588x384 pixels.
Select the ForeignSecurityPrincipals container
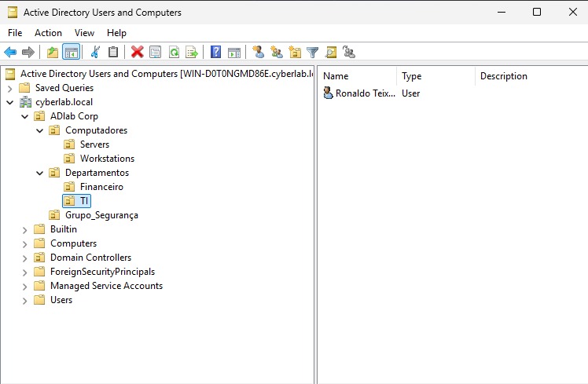point(102,272)
